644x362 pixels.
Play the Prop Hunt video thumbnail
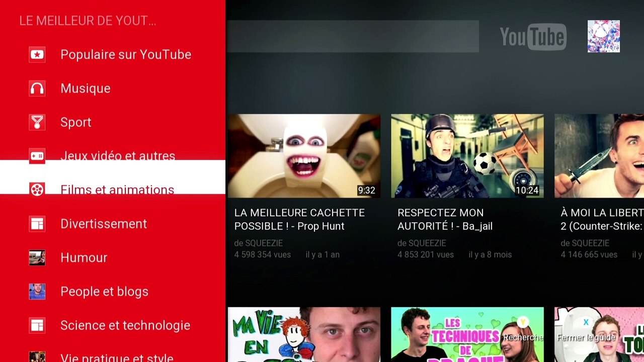(x=304, y=156)
